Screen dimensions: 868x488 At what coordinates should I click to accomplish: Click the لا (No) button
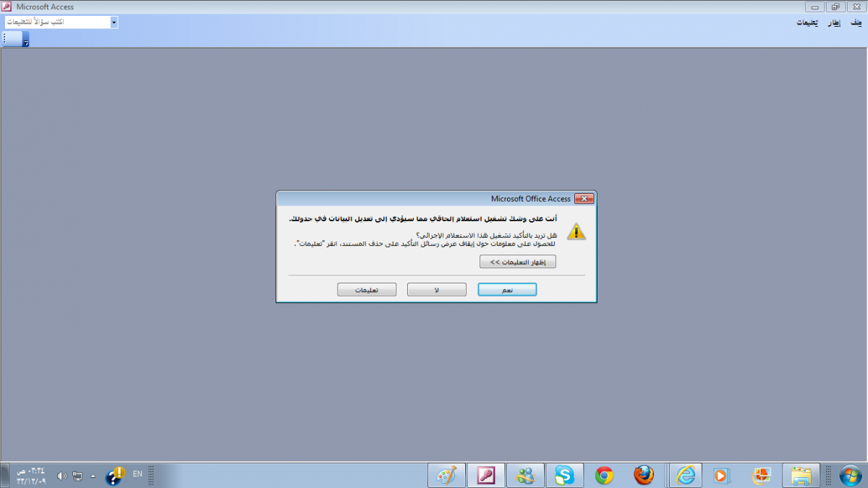436,289
